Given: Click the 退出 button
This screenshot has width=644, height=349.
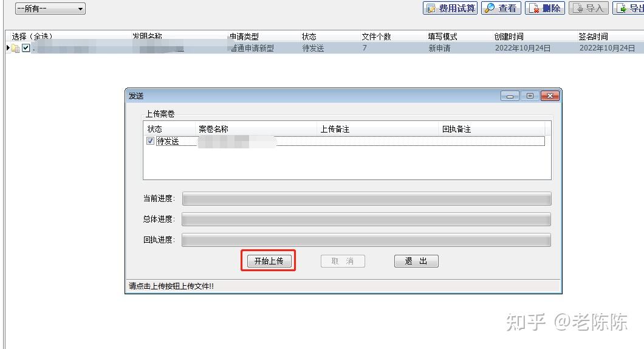Looking at the screenshot, I should point(416,261).
